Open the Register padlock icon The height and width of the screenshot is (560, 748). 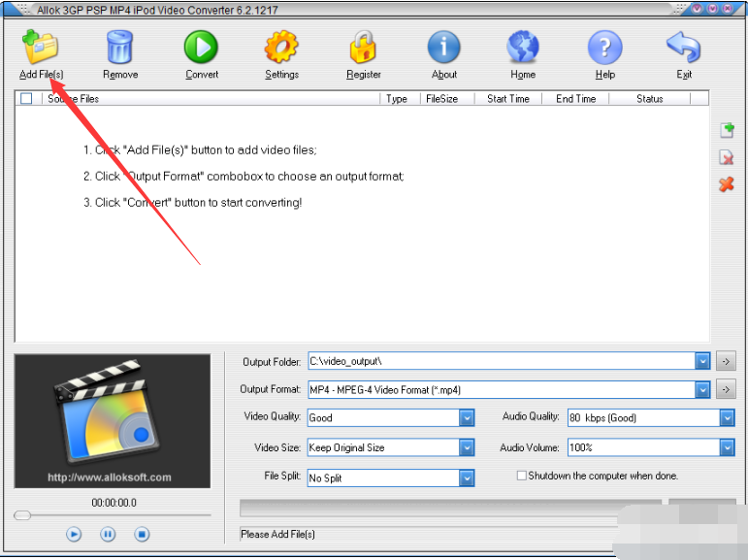[x=363, y=47]
